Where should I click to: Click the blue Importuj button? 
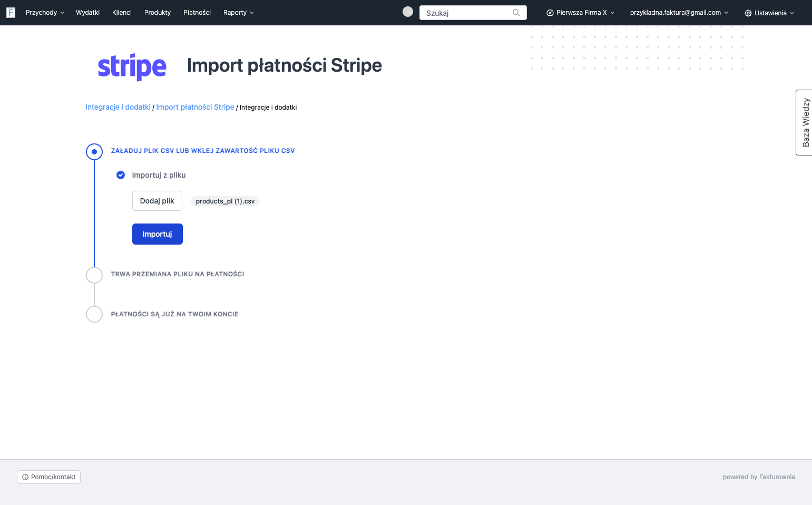coord(158,234)
